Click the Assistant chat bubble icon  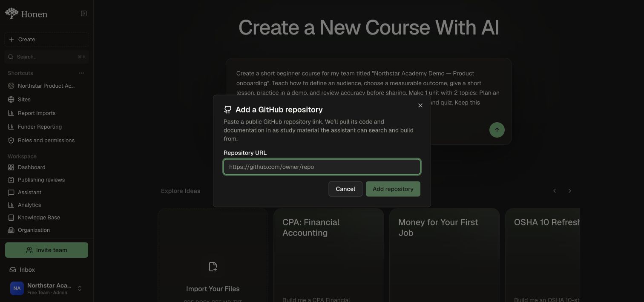point(11,192)
